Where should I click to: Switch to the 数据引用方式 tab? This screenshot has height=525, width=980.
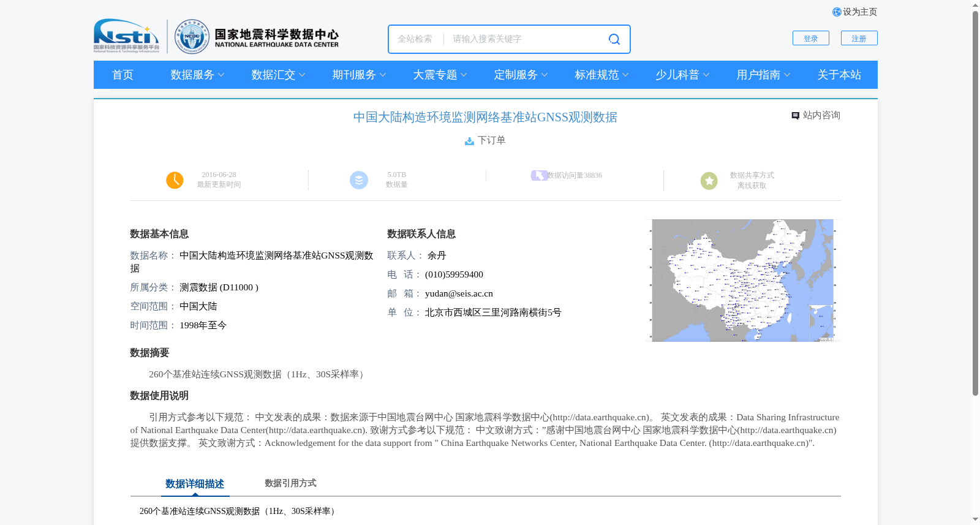[290, 483]
